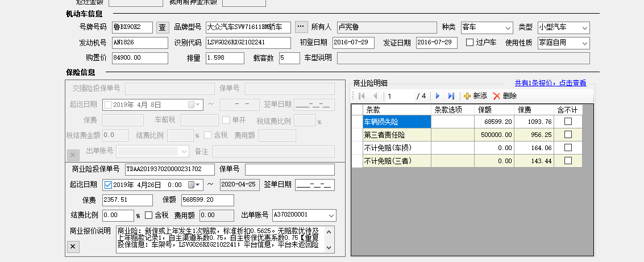Toggle the 过户车 checkbox
The image size is (644, 262).
click(x=470, y=42)
